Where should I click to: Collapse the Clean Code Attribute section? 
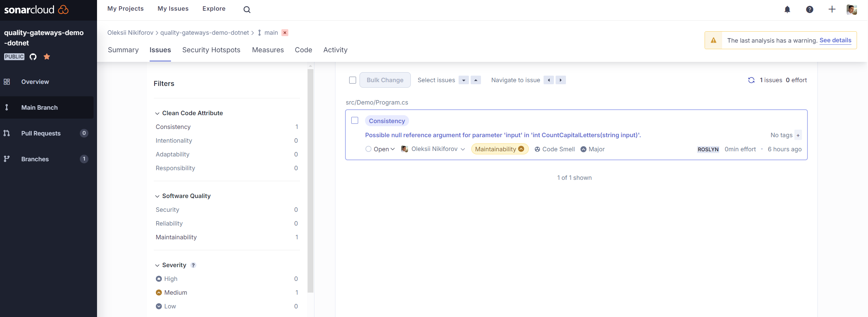[189, 113]
